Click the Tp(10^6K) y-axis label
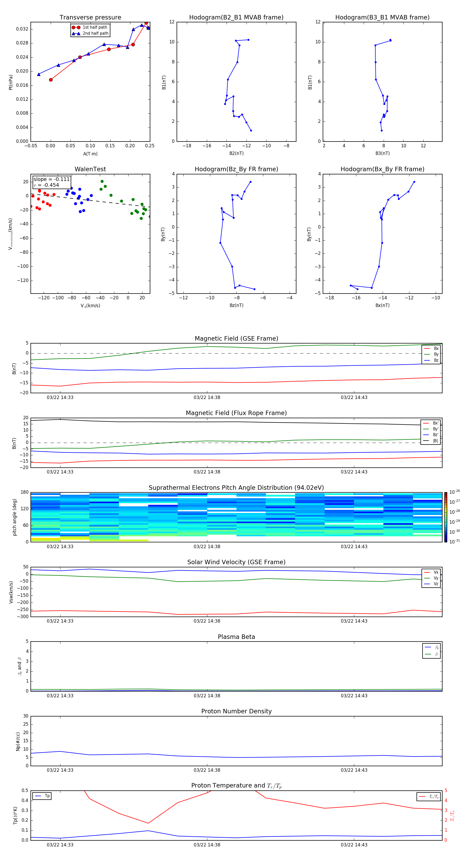Screen dimensions: 473x868 coord(15,815)
